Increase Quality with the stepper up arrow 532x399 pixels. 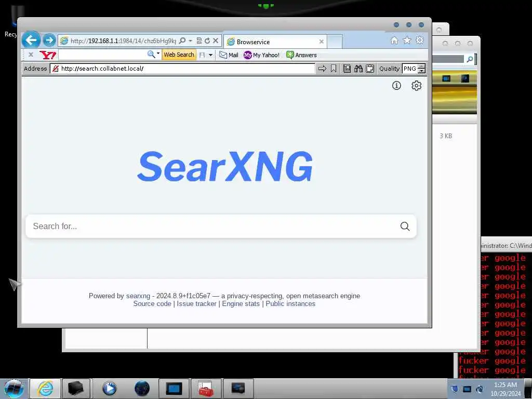pyautogui.click(x=421, y=66)
